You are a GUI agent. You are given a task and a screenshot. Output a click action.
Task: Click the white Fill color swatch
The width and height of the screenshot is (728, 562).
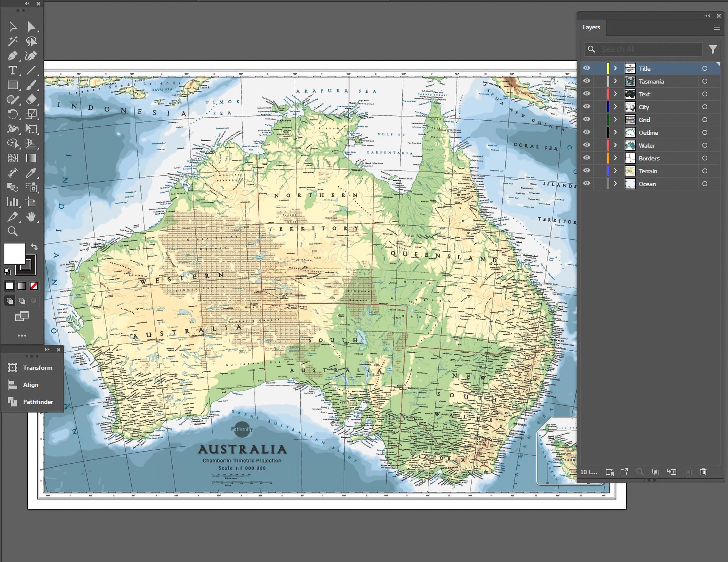(x=14, y=253)
